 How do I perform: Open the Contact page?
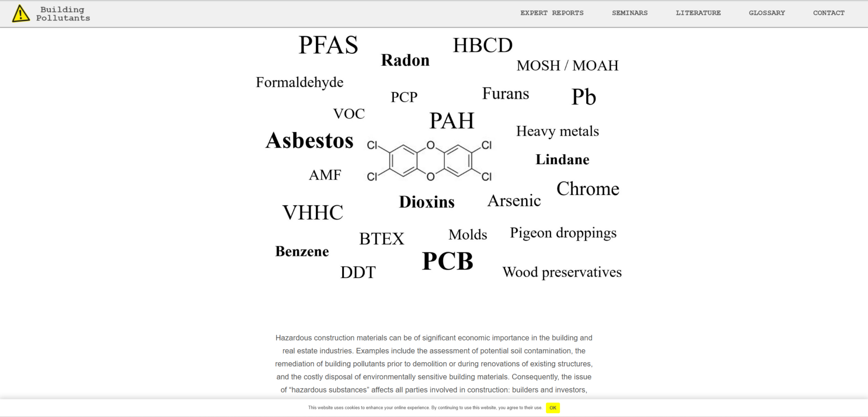pyautogui.click(x=828, y=13)
